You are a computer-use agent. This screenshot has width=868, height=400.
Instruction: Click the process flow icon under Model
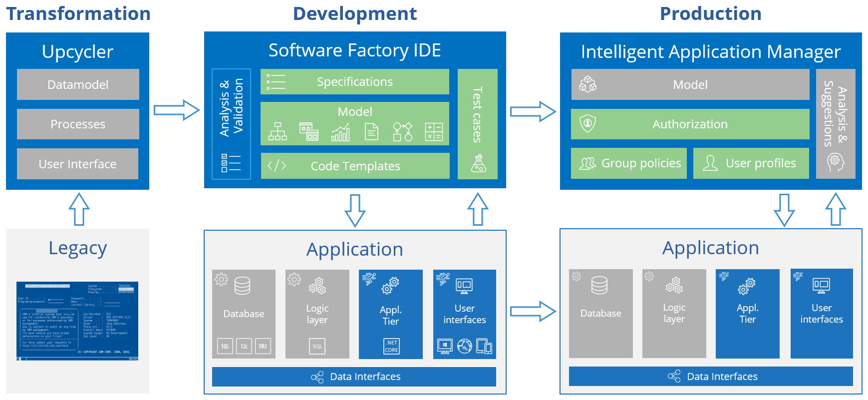pos(402,132)
